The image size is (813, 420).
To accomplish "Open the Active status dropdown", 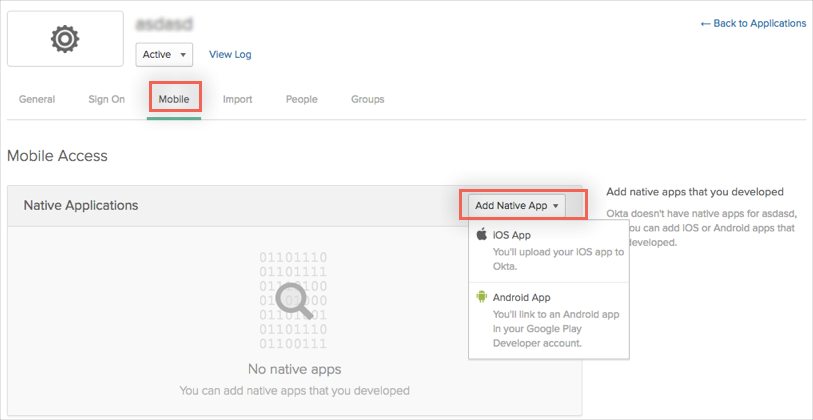I will (164, 54).
